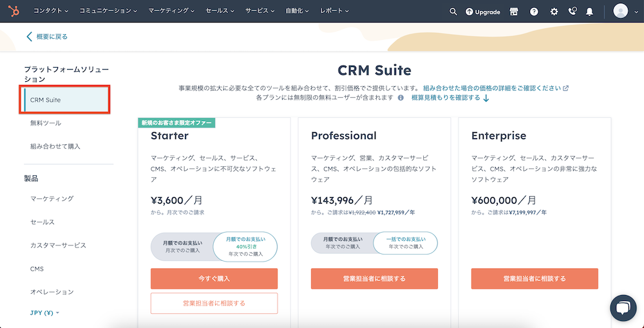This screenshot has width=644, height=328.
Task: Open the help question mark icon
Action: [534, 12]
